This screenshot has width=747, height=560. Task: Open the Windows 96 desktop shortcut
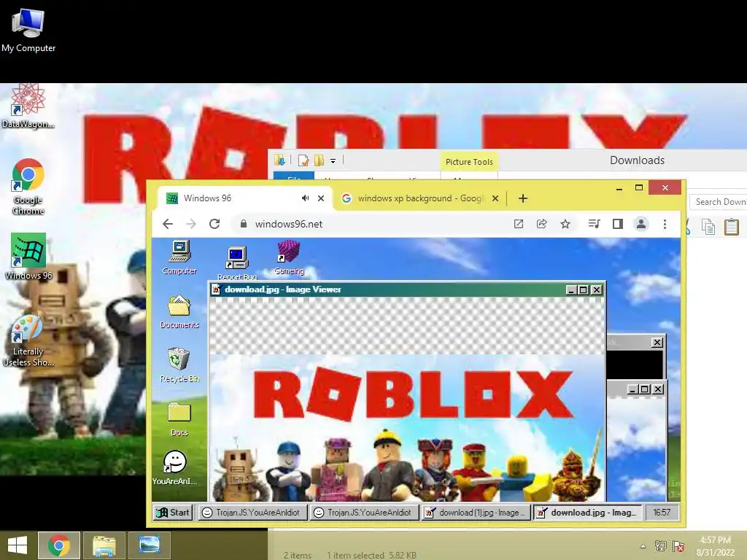coord(28,256)
